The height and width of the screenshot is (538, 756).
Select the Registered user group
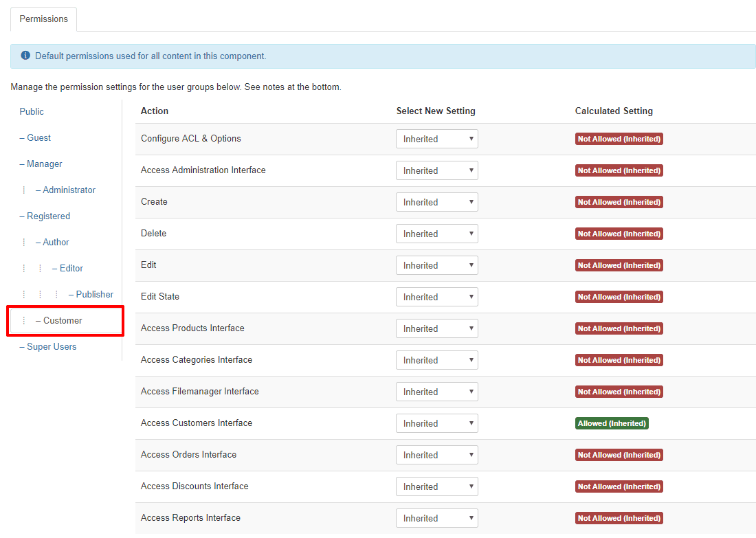coord(48,216)
